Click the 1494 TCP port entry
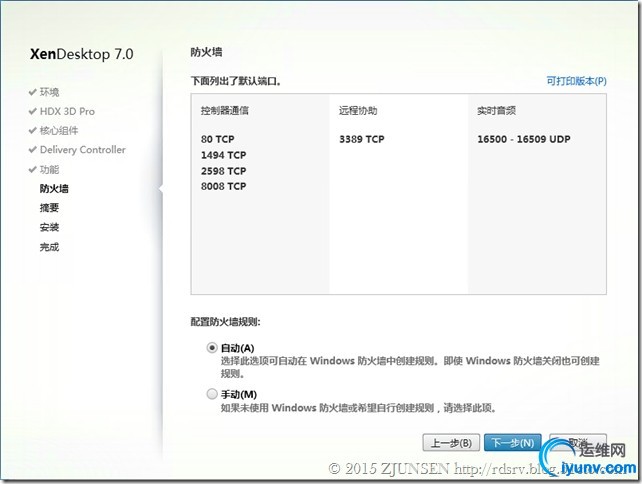 [224, 155]
